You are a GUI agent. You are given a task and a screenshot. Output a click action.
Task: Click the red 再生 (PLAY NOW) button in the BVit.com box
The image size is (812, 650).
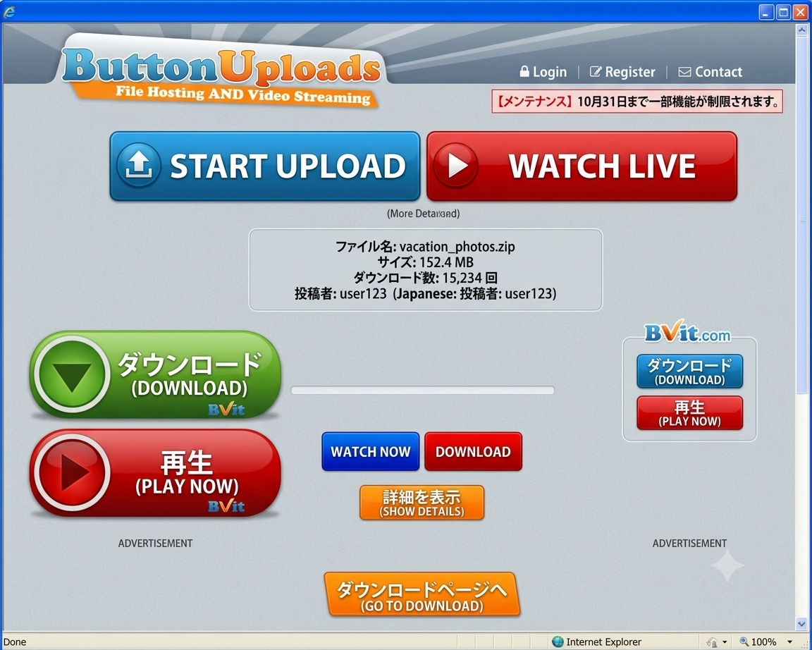pyautogui.click(x=689, y=413)
